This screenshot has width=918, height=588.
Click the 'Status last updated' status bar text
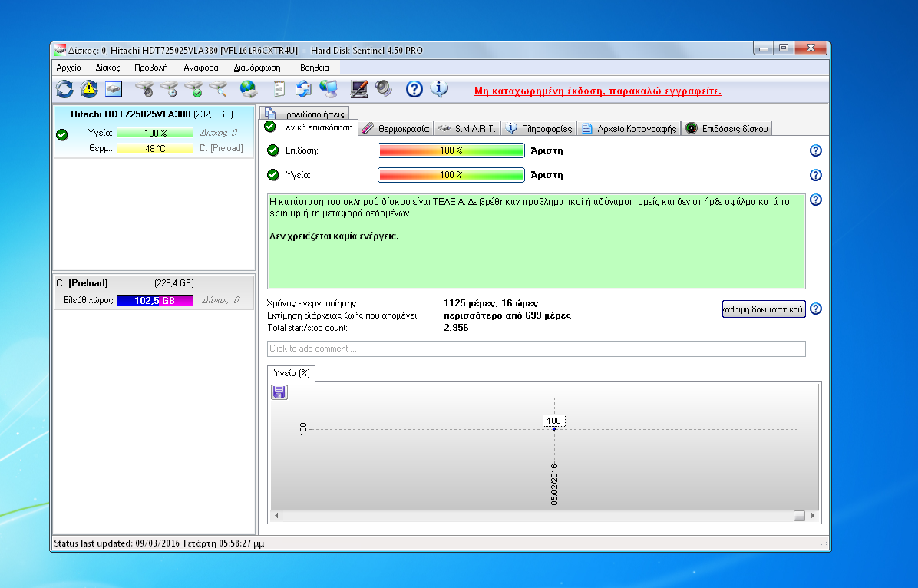coord(159,543)
